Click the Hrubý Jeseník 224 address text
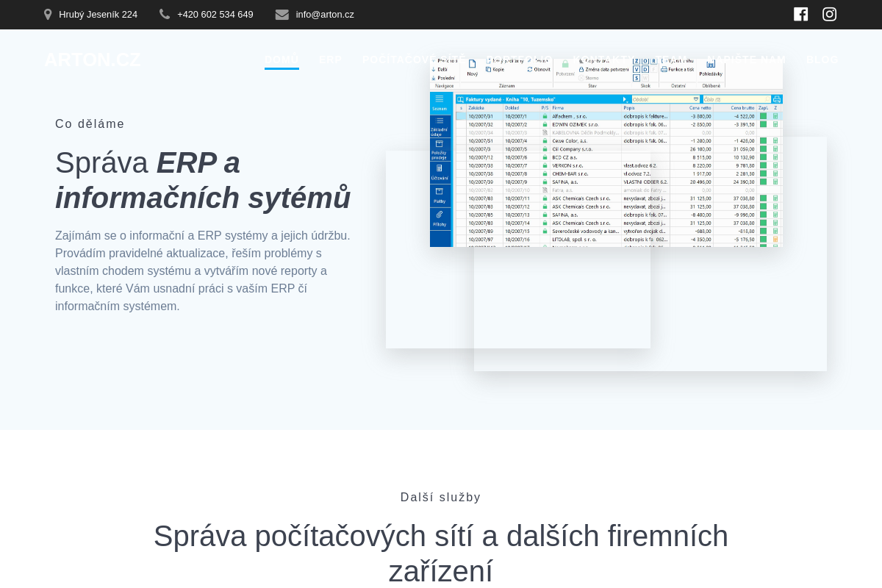Image resolution: width=882 pixels, height=588 pixels. click(x=98, y=14)
